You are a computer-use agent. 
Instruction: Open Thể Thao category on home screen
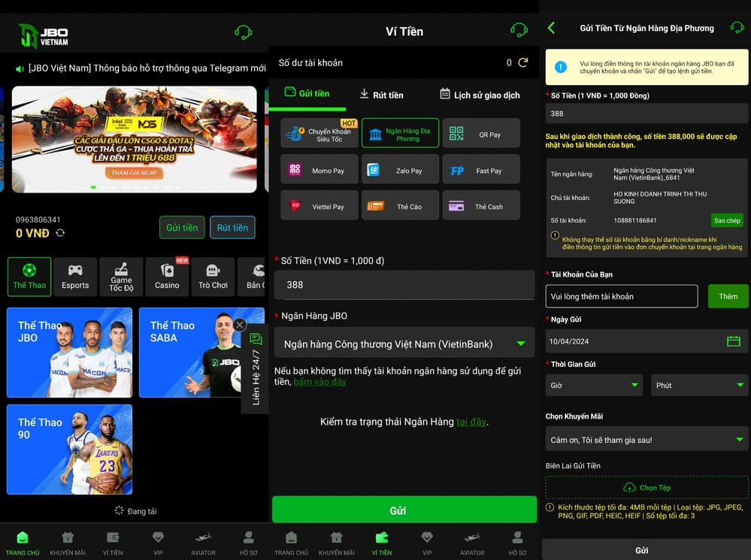click(x=29, y=277)
